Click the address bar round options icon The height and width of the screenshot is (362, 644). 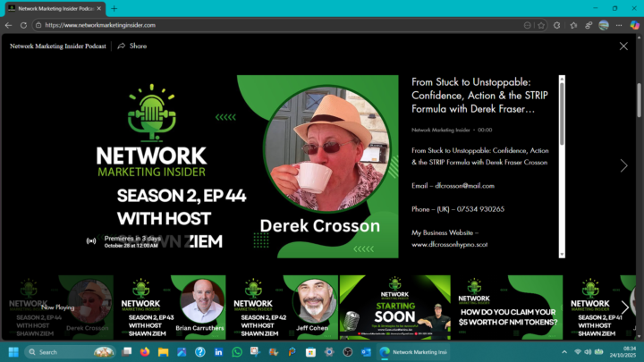[x=528, y=25]
